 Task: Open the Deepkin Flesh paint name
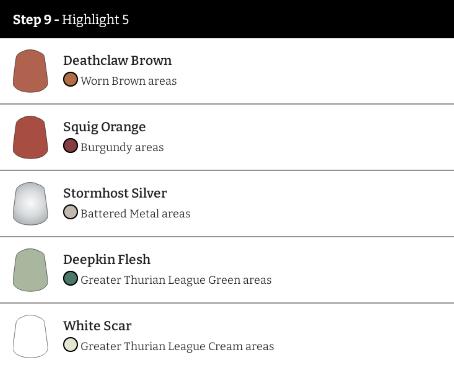(x=107, y=260)
